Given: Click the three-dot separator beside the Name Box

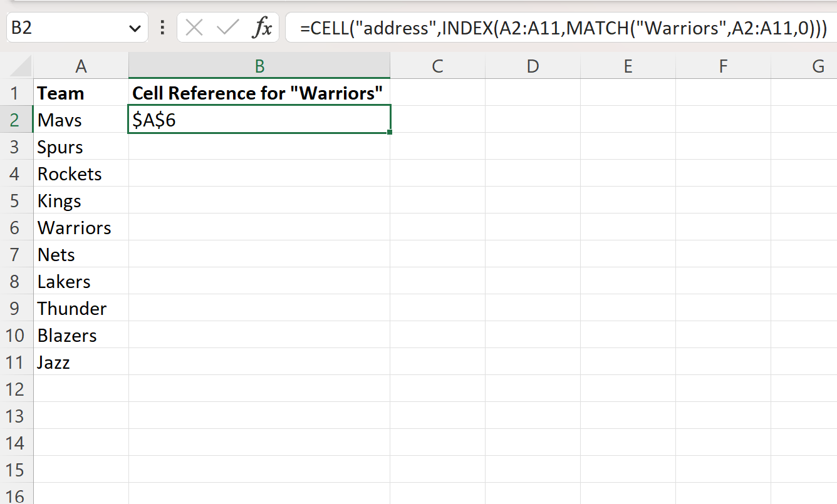Looking at the screenshot, I should (x=162, y=27).
